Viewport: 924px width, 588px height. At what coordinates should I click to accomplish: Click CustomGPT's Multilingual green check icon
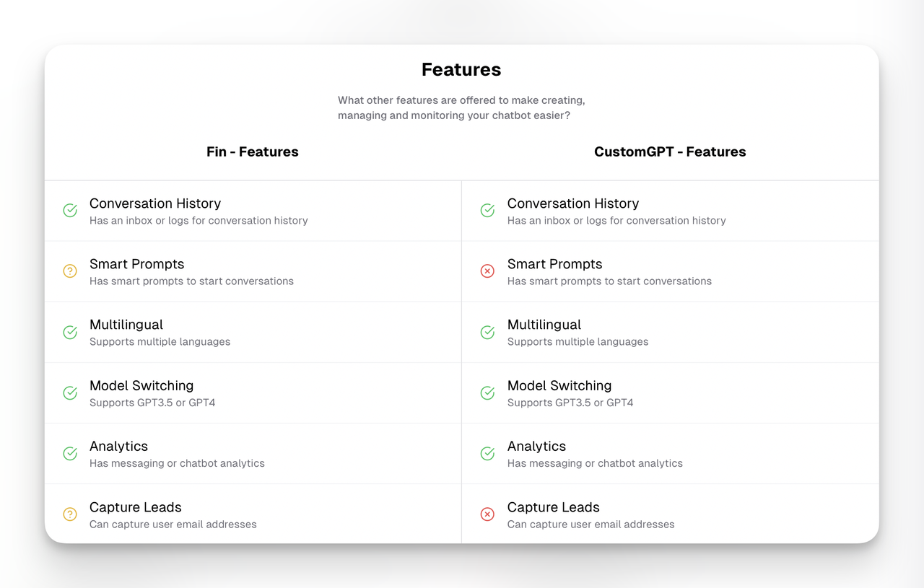488,332
